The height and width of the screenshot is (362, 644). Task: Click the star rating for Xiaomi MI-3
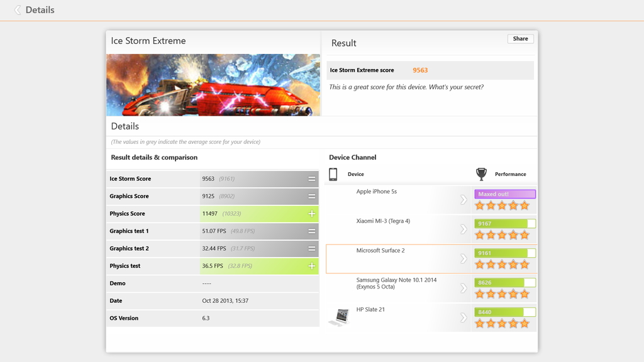pyautogui.click(x=502, y=235)
